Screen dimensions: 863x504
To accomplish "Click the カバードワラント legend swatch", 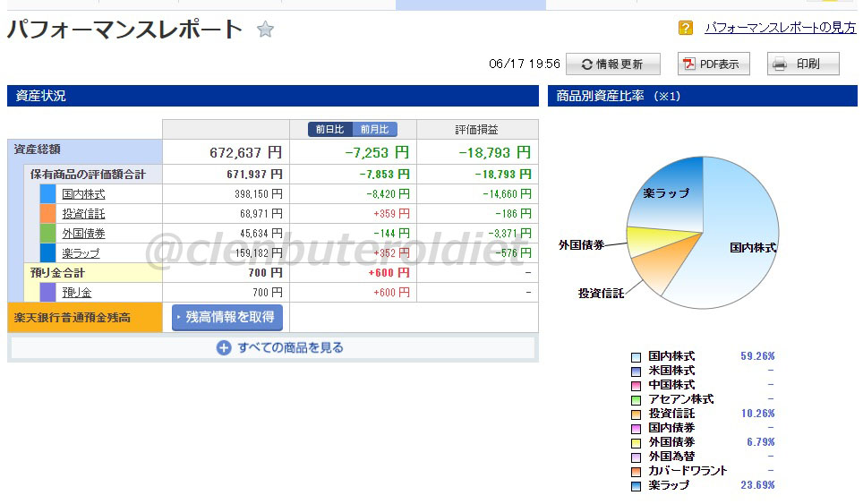I will point(636,472).
